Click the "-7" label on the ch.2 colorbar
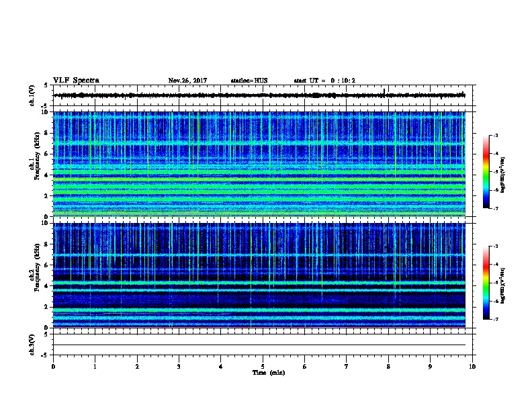This screenshot has width=532, height=411. coord(495,320)
